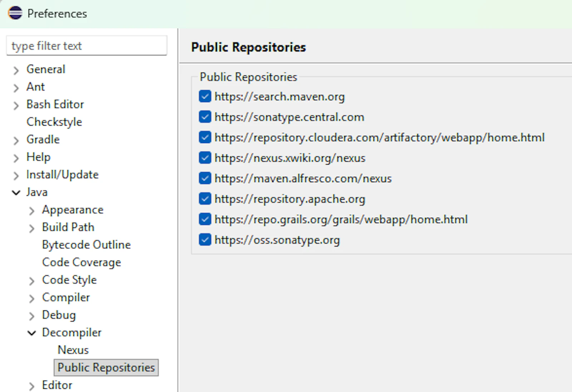This screenshot has width=572, height=392.
Task: Select Editor under Java
Action: [57, 385]
